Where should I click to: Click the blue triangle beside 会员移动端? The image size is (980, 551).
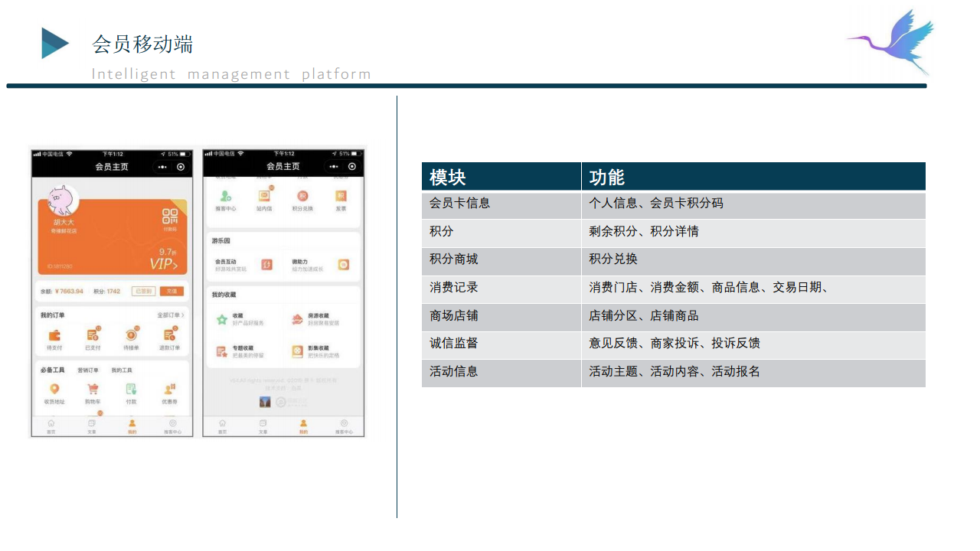click(x=55, y=43)
